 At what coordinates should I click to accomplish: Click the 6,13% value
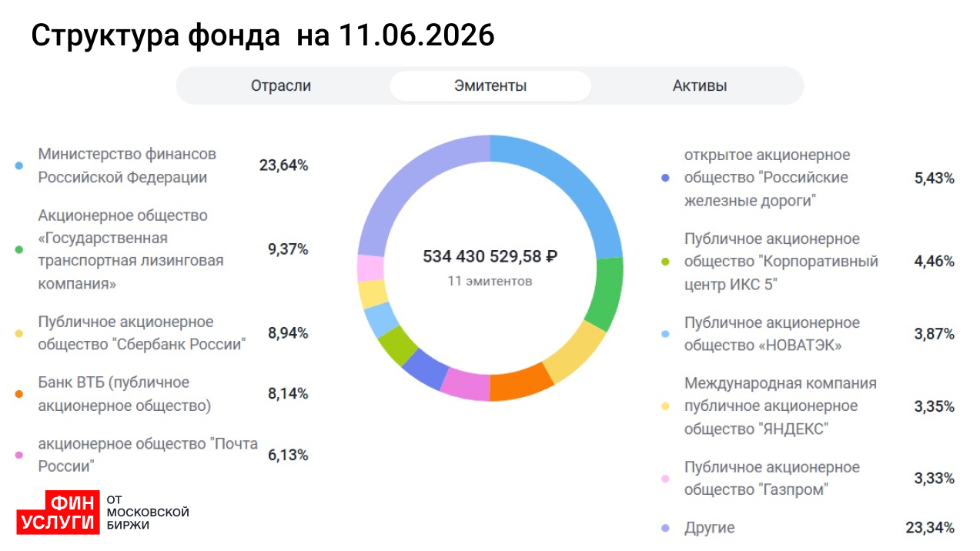288,455
